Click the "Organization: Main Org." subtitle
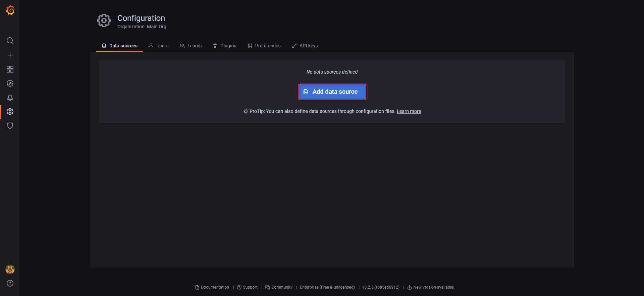 [x=142, y=27]
